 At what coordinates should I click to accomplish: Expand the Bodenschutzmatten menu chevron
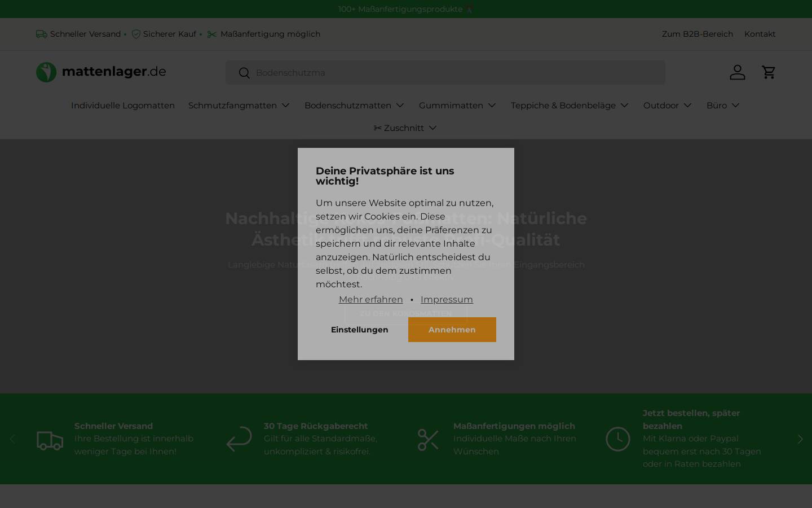400,106
